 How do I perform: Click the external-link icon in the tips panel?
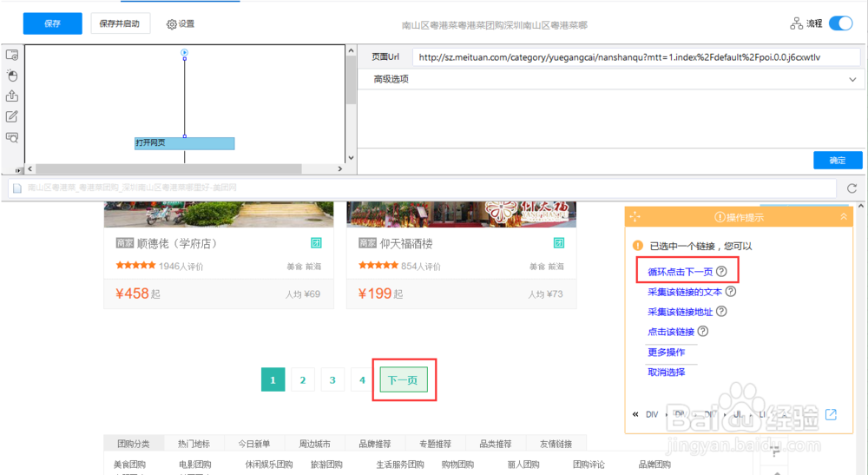pyautogui.click(x=831, y=414)
